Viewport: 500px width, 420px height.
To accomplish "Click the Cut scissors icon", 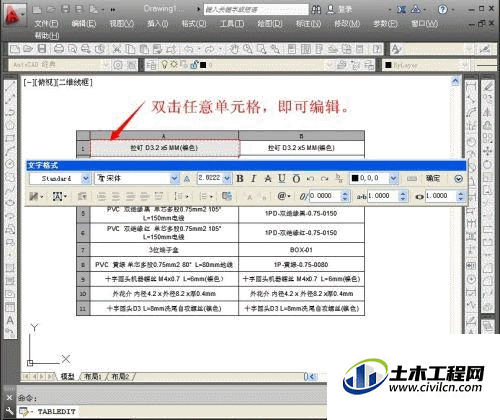I will [116, 49].
